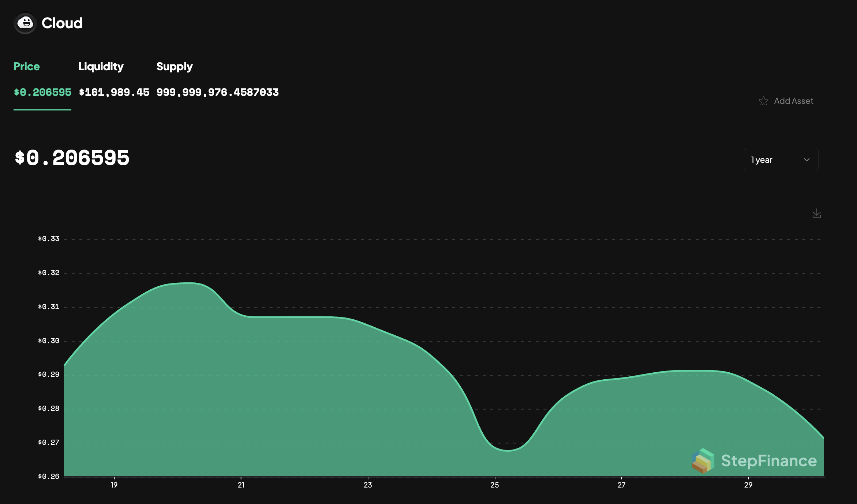This screenshot has width=857, height=504.
Task: Click x-axis label 23
Action: pos(367,485)
